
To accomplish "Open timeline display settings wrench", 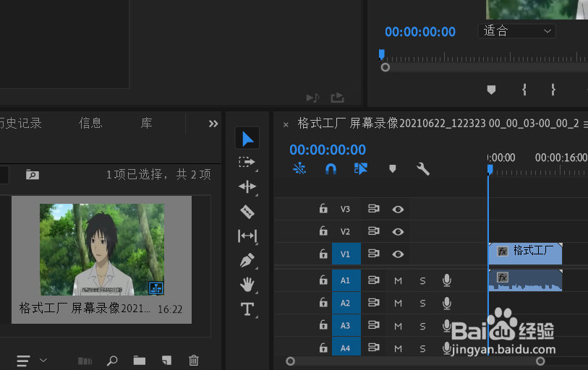I will [423, 169].
